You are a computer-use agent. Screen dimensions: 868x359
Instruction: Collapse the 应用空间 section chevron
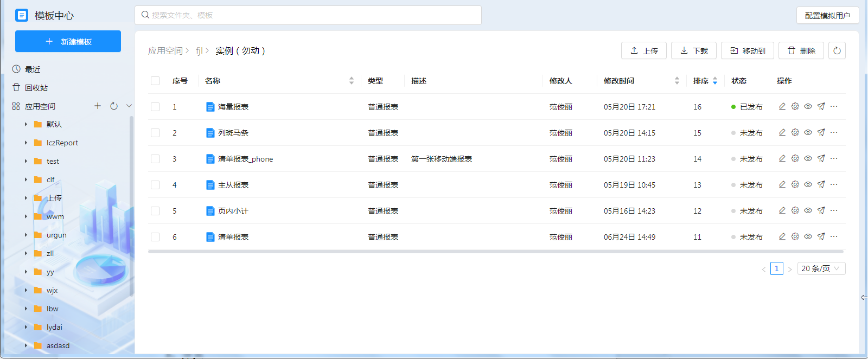point(129,106)
